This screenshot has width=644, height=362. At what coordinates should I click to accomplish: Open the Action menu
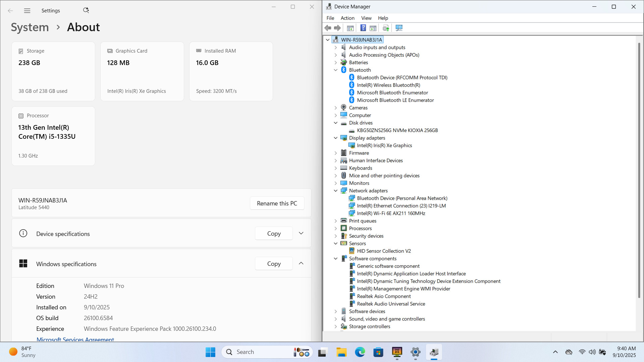[x=347, y=18]
